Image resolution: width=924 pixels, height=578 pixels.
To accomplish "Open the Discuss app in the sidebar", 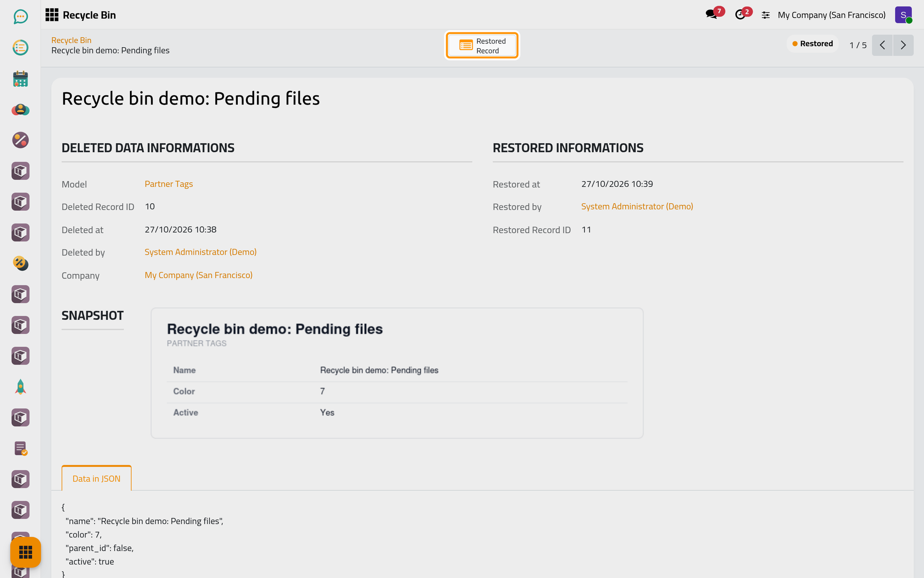I will click(x=20, y=17).
